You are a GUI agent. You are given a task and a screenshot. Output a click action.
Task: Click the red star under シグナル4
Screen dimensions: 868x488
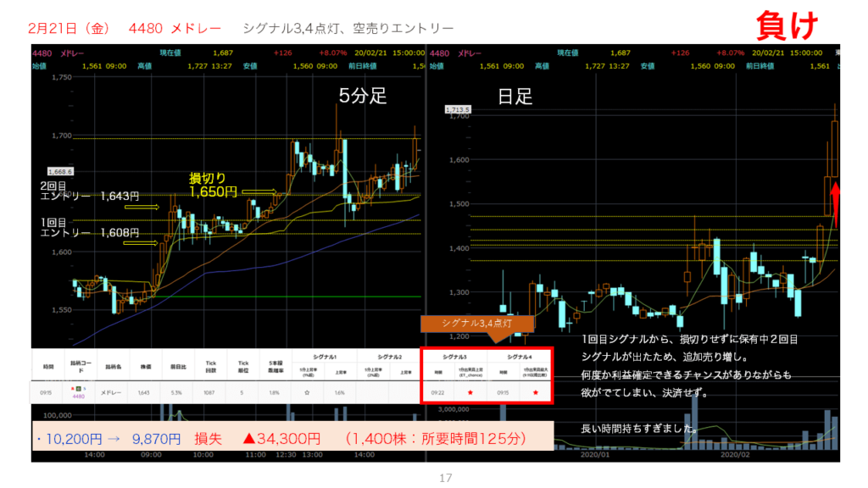coord(536,392)
